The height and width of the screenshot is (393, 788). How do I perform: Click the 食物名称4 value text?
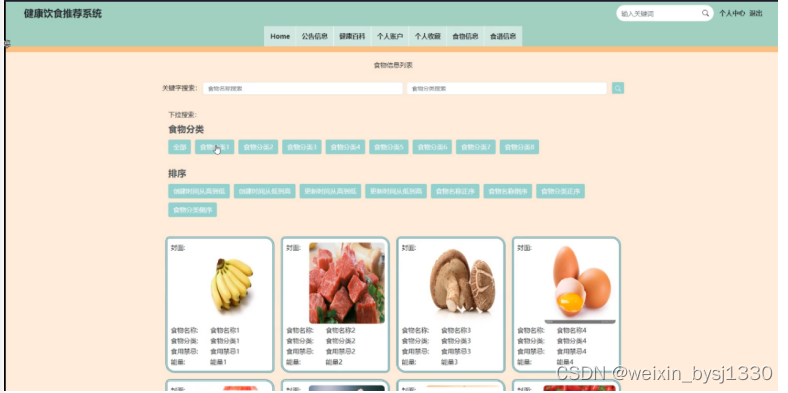(571, 331)
